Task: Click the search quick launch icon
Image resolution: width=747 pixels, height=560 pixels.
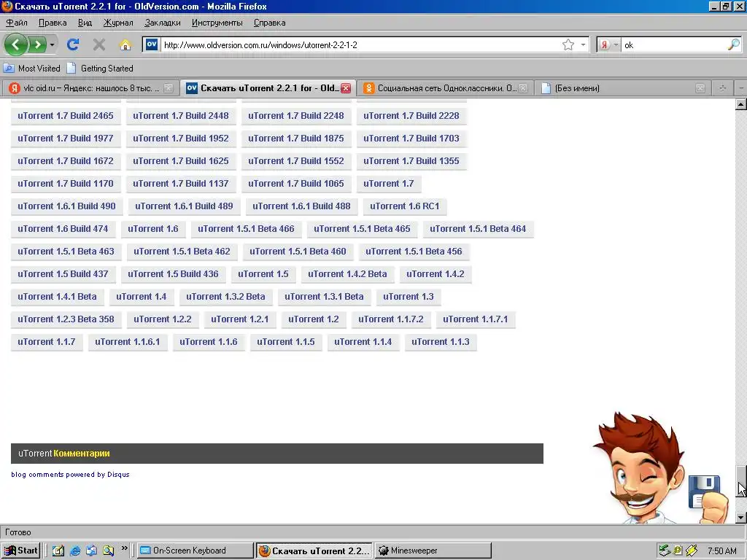Action: (x=108, y=551)
